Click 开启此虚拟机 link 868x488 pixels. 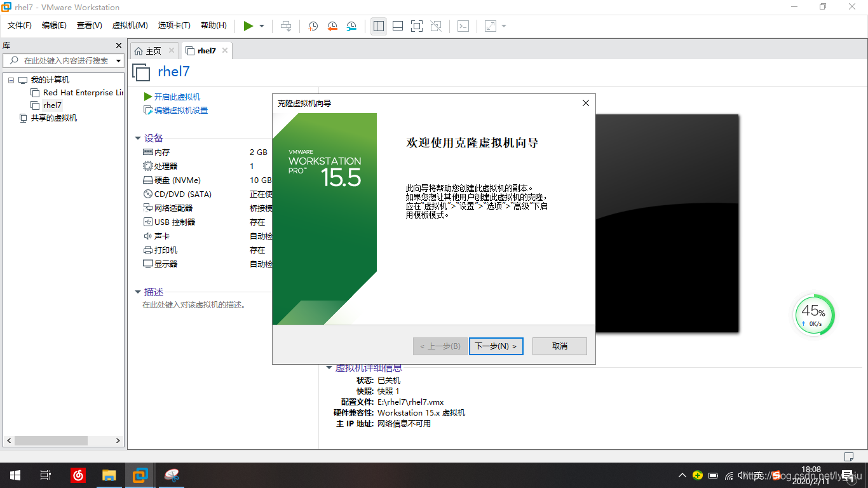tap(172, 97)
